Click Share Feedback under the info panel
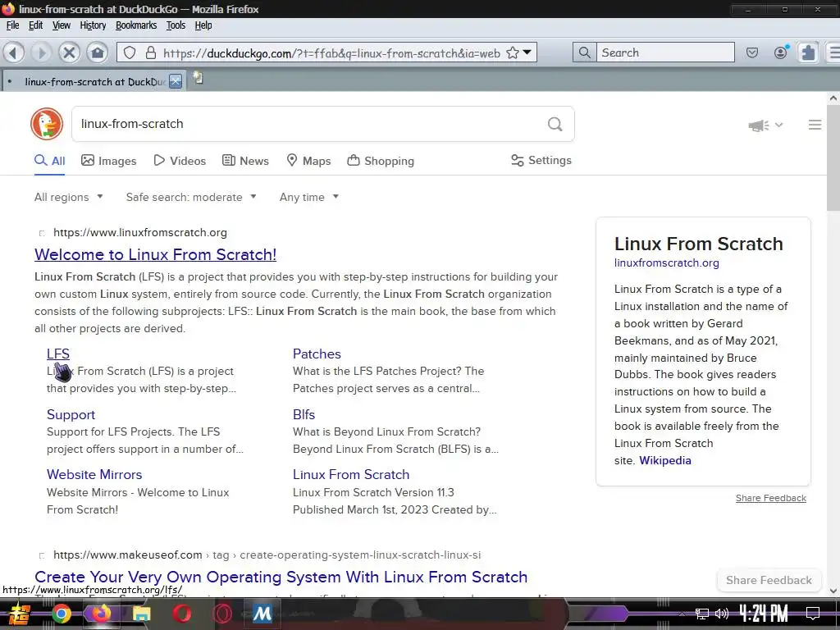 tap(770, 498)
